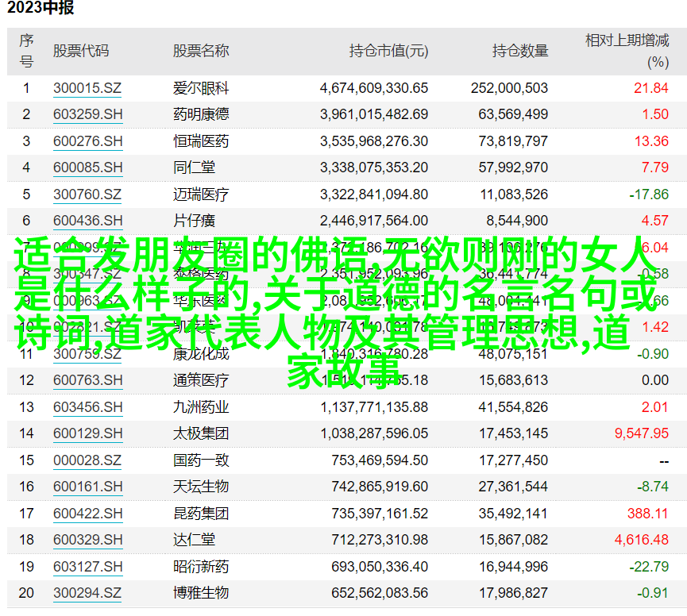
Task: Open stock code link 600763.SH
Action: 87,380
